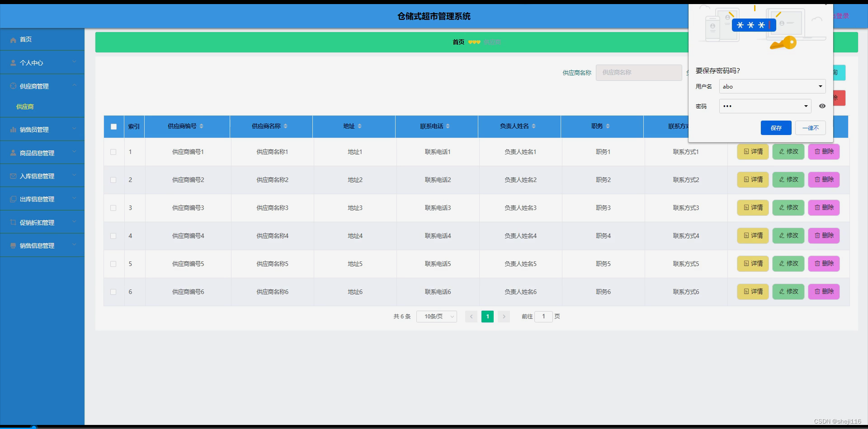
Task: Check the checkbox for row 4
Action: [x=113, y=236]
